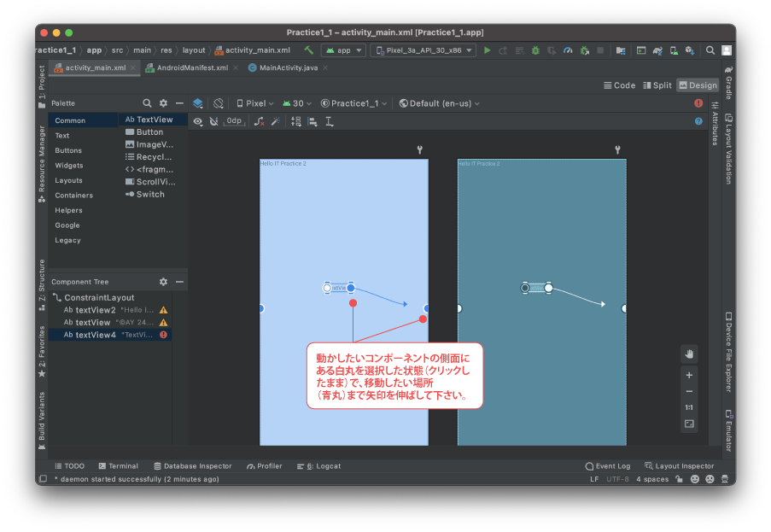Open the Pixel device preview dropdown

tap(254, 103)
